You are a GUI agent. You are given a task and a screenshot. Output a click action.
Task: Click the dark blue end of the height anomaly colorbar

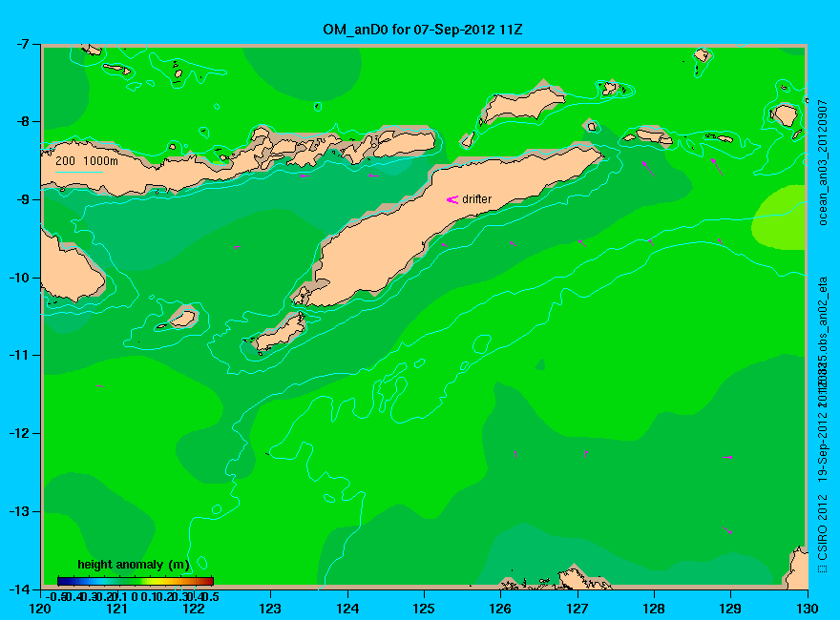(x=62, y=581)
